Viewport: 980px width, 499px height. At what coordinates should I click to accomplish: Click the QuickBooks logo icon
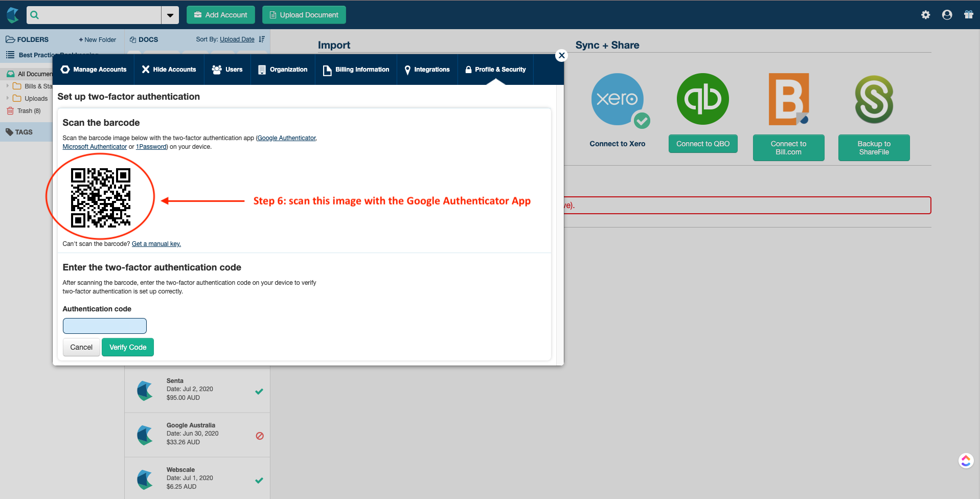click(x=703, y=99)
